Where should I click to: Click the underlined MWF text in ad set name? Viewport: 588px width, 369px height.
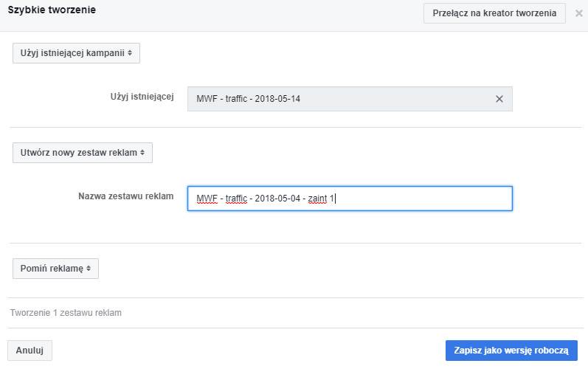[x=207, y=199]
